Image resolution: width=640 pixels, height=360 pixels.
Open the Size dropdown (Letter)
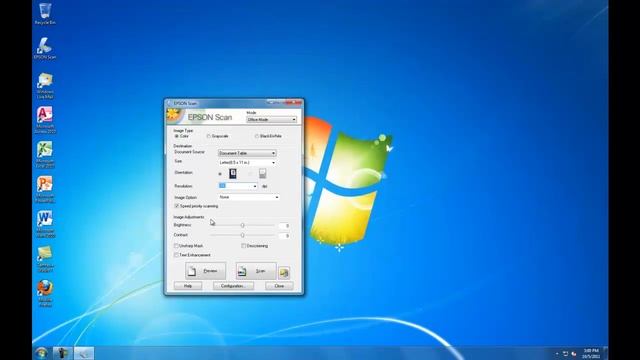click(247, 162)
